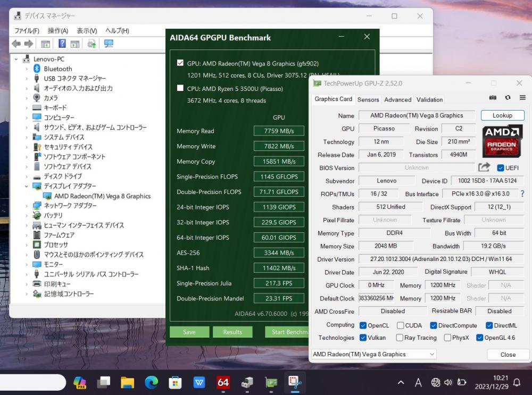The width and height of the screenshot is (532, 395).
Task: Click the Back arrow in Device Manager toolbar
Action: point(16,44)
